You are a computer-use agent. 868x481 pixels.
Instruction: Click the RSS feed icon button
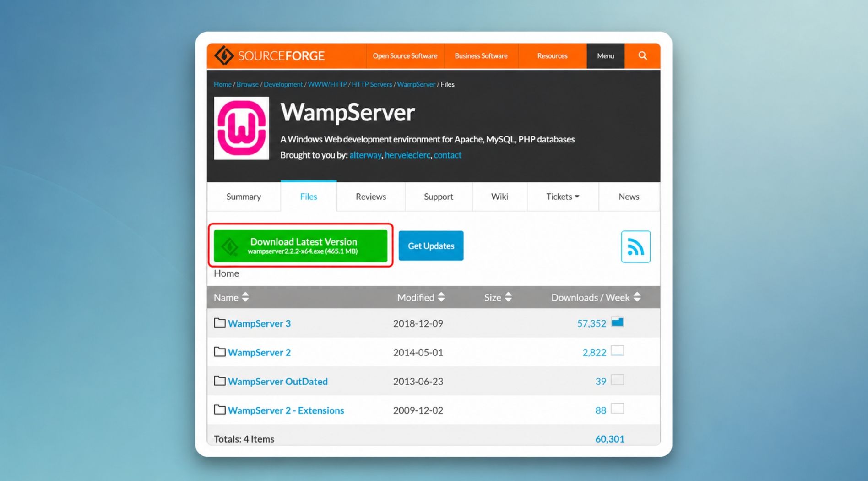[x=635, y=246]
